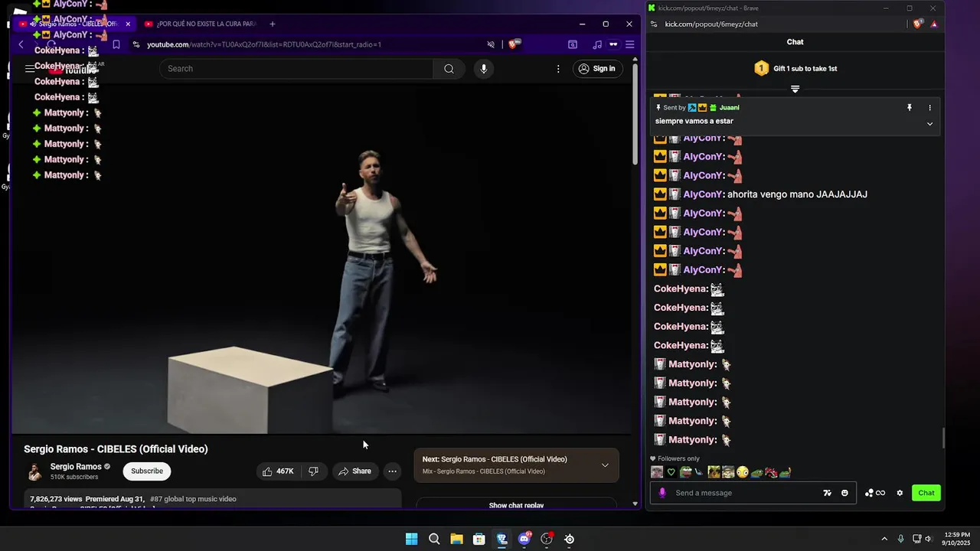Open the media control music note icon

(x=597, y=44)
